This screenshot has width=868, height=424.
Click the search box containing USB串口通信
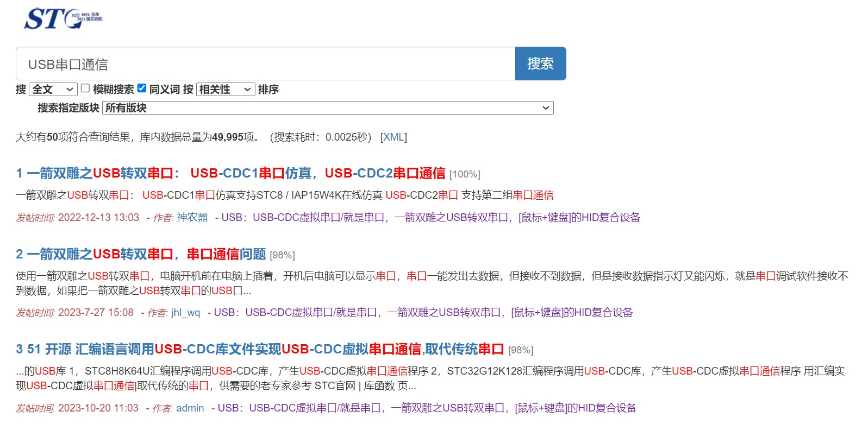point(266,64)
